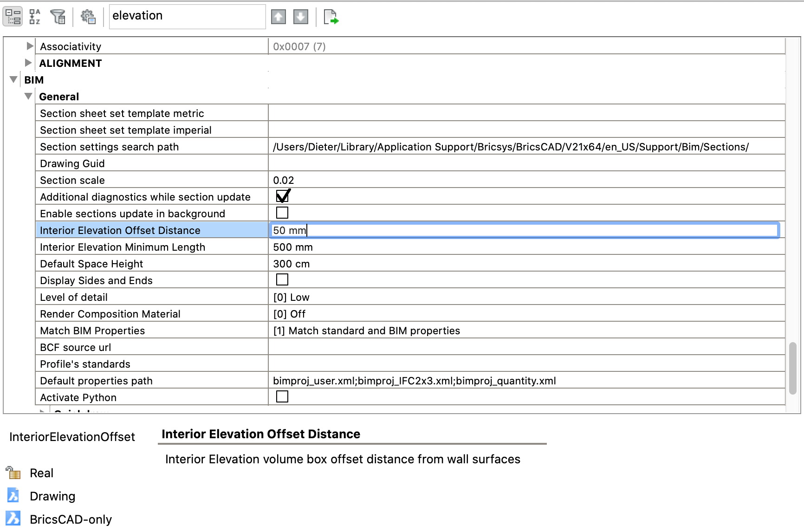The image size is (804, 532).
Task: Click the BricsCAD-only icon
Action: pos(13,519)
